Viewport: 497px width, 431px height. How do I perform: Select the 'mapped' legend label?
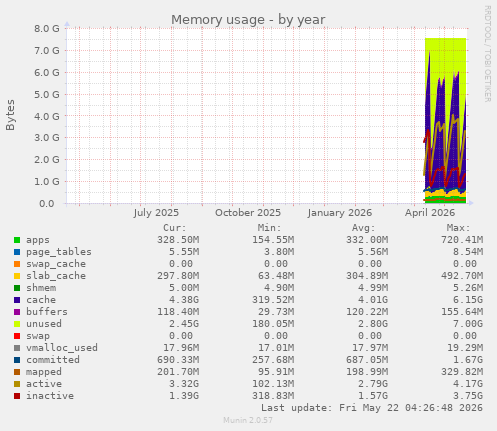pos(44,372)
